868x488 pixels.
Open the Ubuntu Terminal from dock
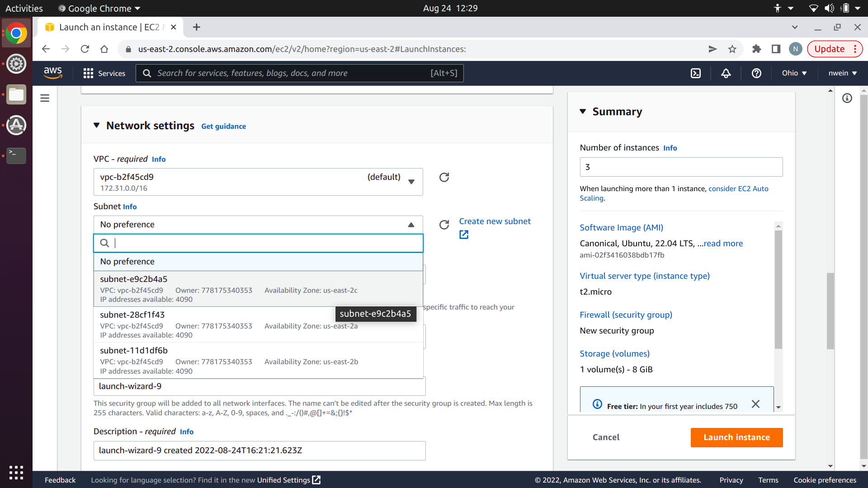(16, 155)
